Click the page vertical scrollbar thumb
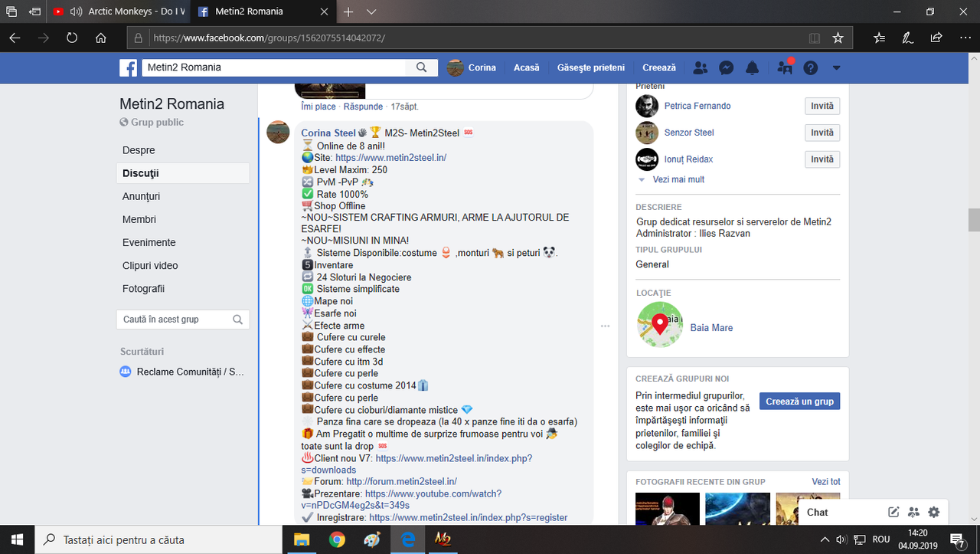The height and width of the screenshot is (554, 980). tap(974, 219)
